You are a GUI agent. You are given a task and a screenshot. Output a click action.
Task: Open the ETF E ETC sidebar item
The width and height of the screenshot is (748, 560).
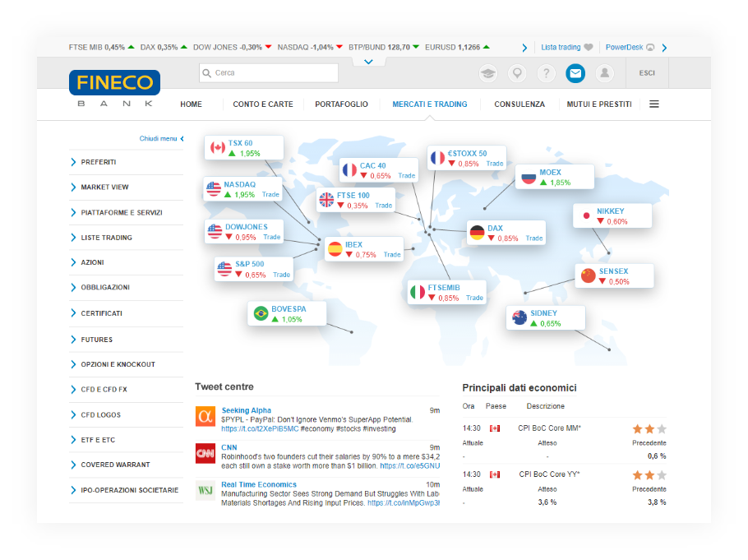pos(126,440)
